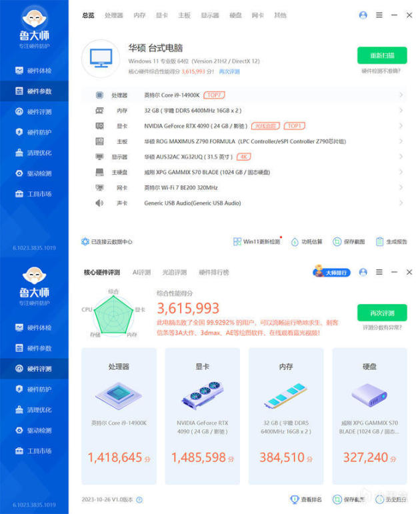420x514 pixels.
Task: Switch to 硬盘 tab in top bar
Action: (x=235, y=15)
